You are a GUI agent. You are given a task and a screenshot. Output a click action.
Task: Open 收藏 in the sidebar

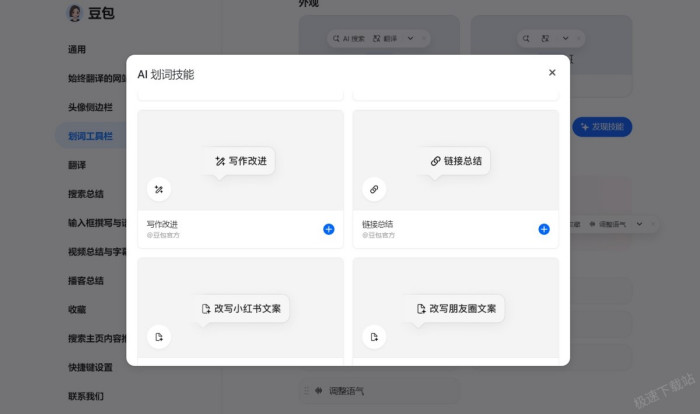point(77,309)
